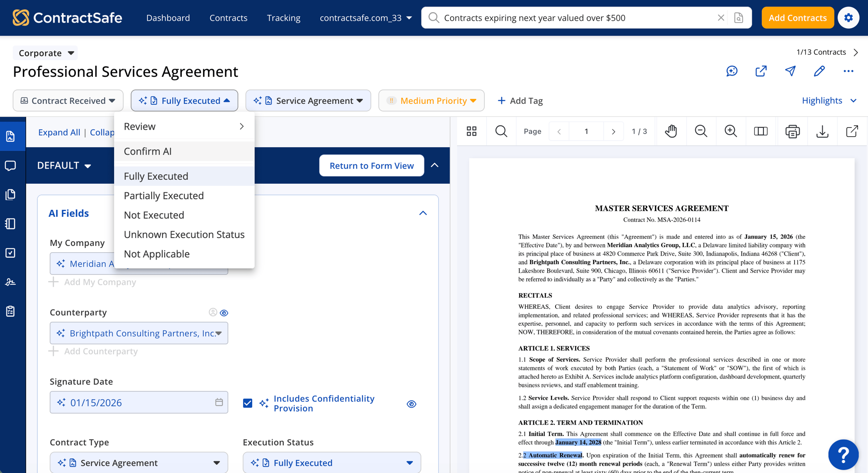Select Partially Executed option
Viewport: 868px width, 473px height.
pyautogui.click(x=184, y=195)
